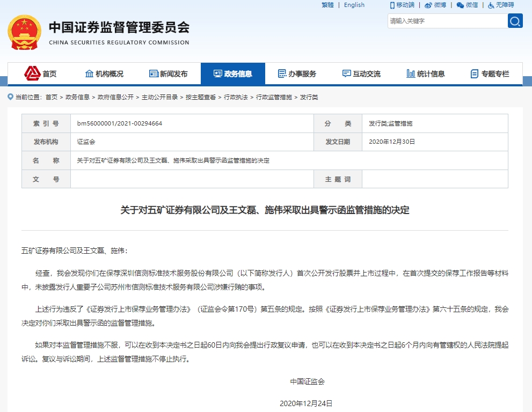532x412 pixels.
Task: Switch to 繁體 traditional Chinese
Action: 326,5
